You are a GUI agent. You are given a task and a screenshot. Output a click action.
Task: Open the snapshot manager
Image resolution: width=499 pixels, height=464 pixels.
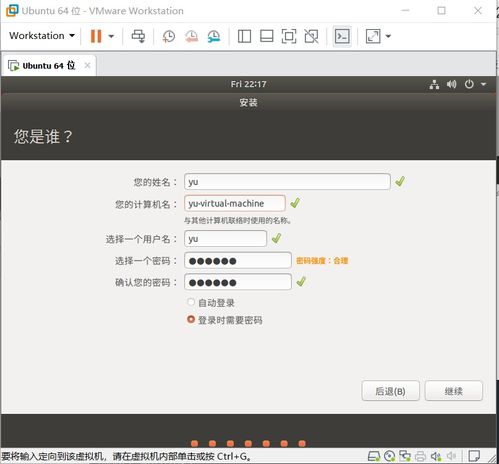pyautogui.click(x=214, y=36)
